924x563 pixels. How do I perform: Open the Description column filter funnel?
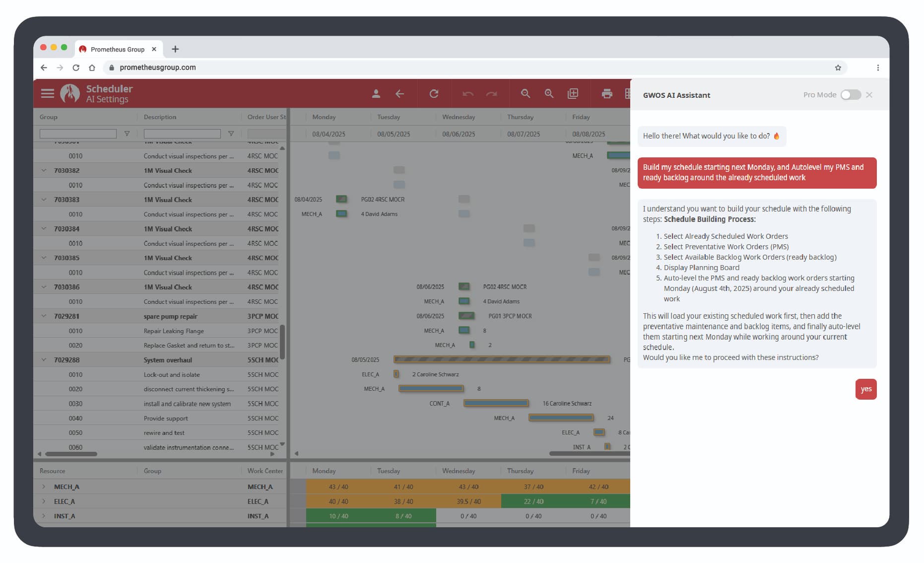231,133
